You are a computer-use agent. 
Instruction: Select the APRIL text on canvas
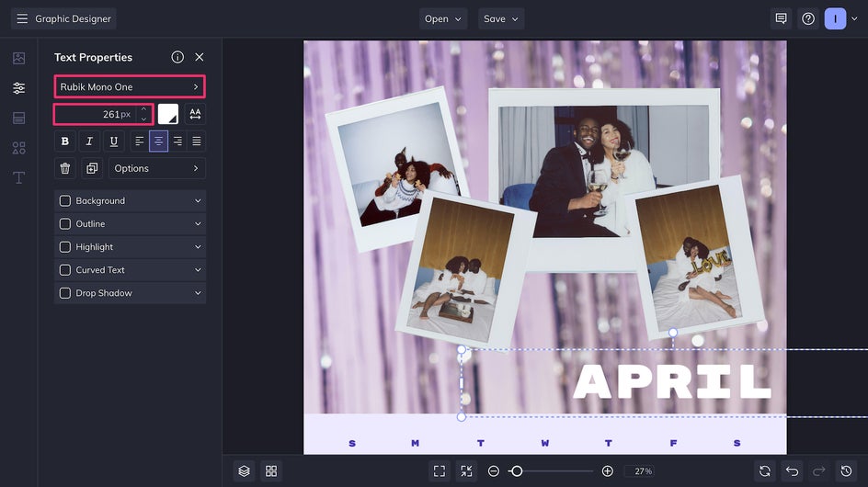tap(672, 382)
